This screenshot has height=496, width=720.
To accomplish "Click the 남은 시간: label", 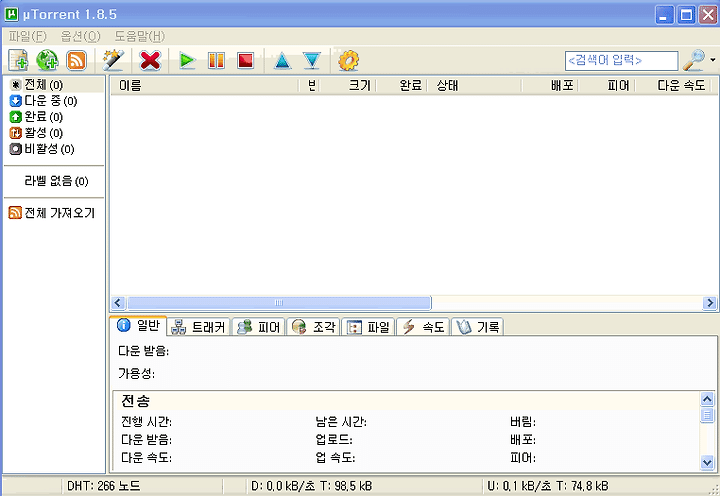I will (341, 422).
